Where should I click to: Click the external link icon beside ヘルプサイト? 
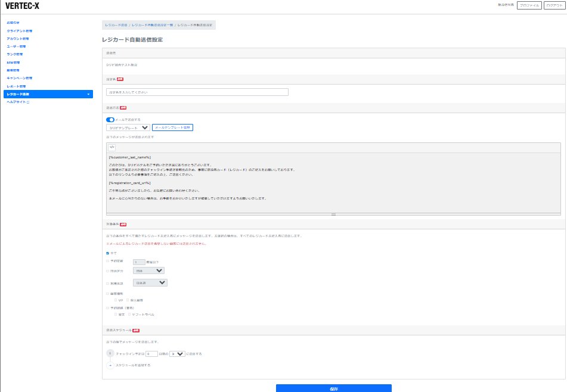coord(28,102)
